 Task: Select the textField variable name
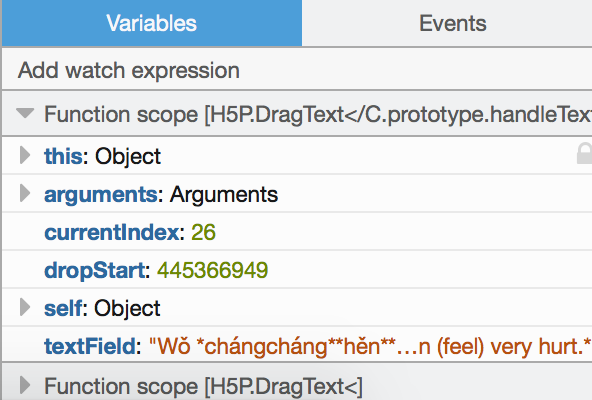[x=90, y=346]
